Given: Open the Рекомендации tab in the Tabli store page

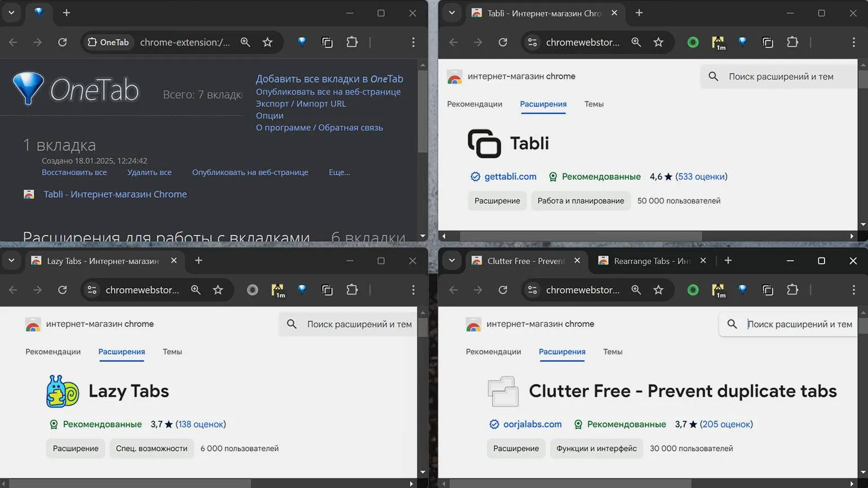Looking at the screenshot, I should pos(475,104).
